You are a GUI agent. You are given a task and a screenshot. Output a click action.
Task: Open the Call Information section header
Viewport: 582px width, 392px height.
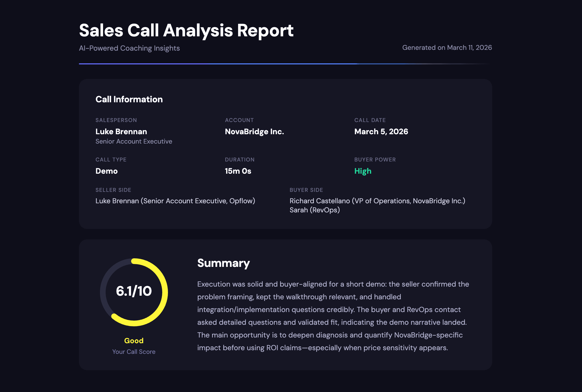[129, 99]
